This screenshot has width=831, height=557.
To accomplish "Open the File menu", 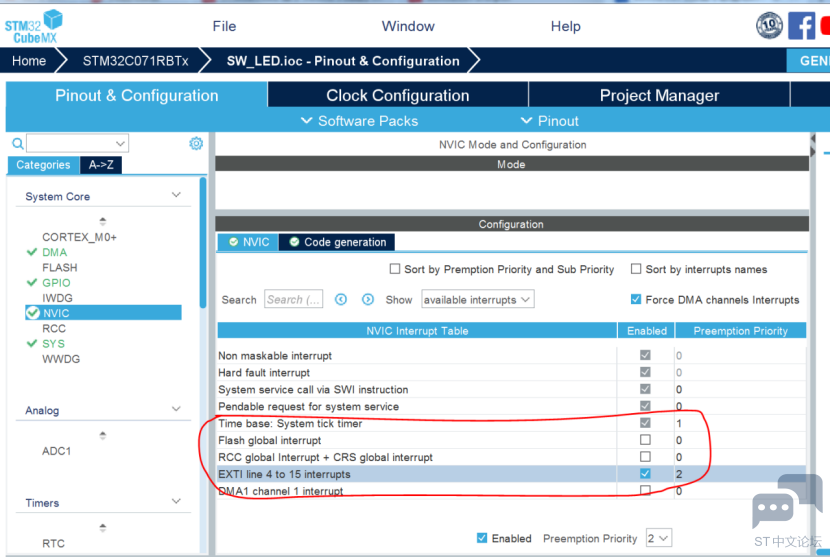I will point(224,26).
